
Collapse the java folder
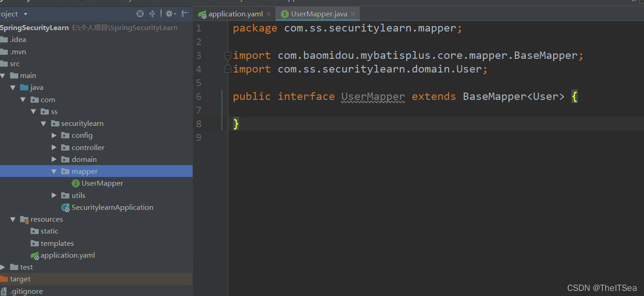pyautogui.click(x=13, y=88)
